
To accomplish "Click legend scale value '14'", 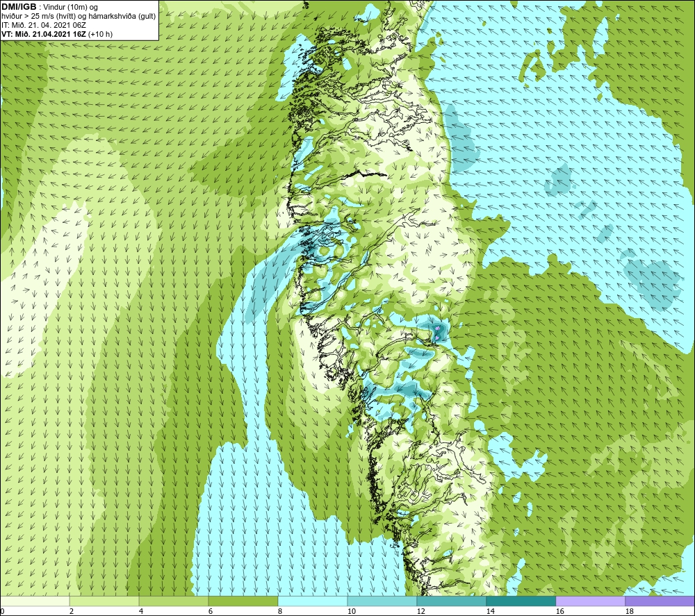I will (490, 612).
